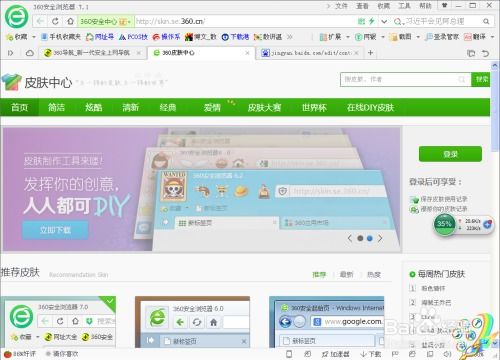Click the 加速器 accelerator icon in status bar
The height and width of the screenshot is (360, 500).
coord(336,354)
